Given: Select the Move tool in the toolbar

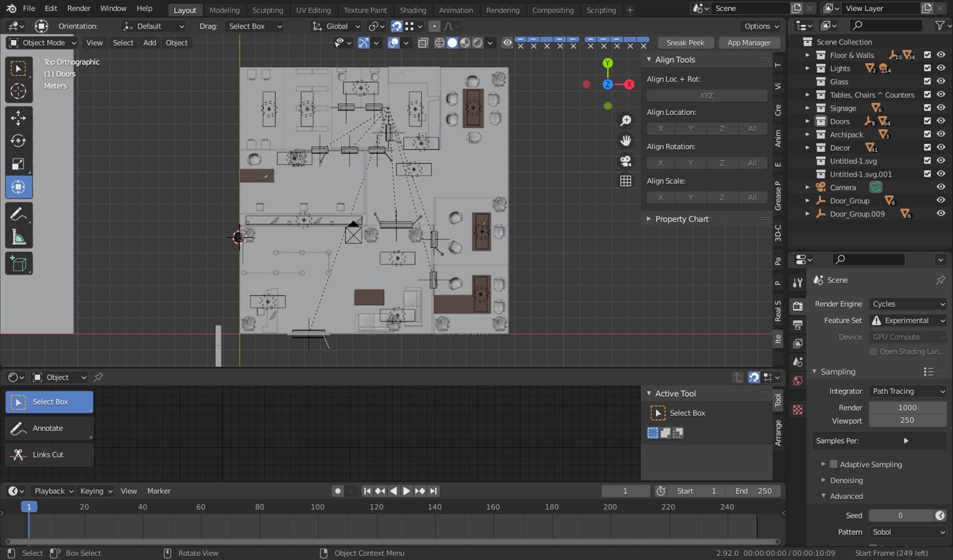Looking at the screenshot, I should tap(18, 118).
